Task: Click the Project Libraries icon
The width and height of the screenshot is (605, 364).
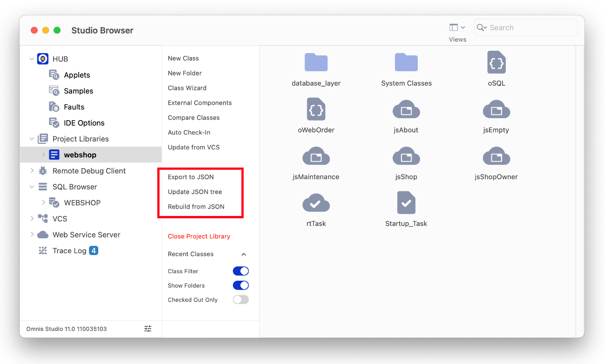Action: coord(43,139)
